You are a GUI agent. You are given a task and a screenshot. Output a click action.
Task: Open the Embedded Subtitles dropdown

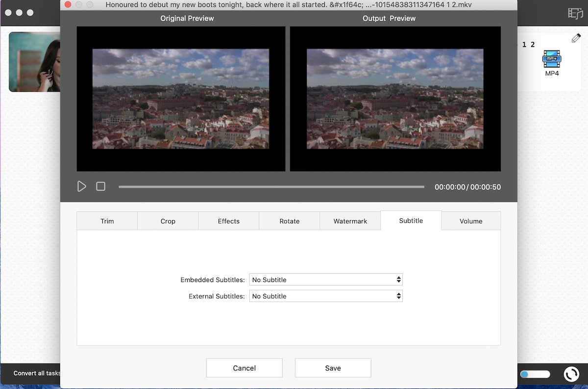[x=326, y=280]
